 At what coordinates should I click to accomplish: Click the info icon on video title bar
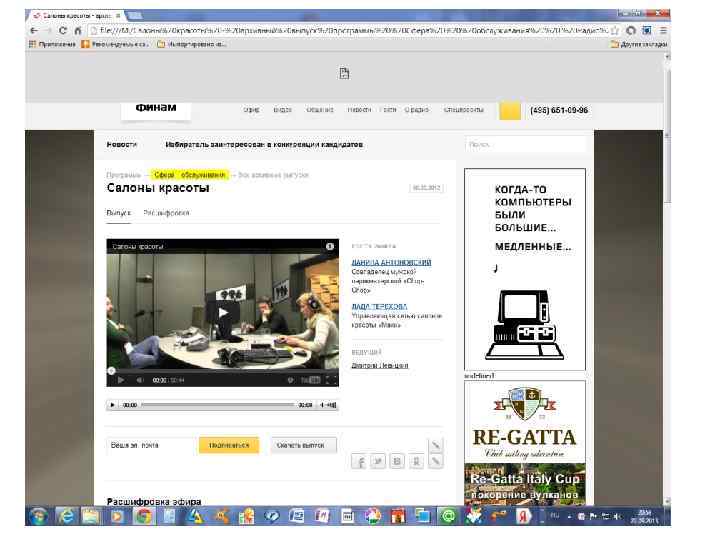(x=330, y=247)
